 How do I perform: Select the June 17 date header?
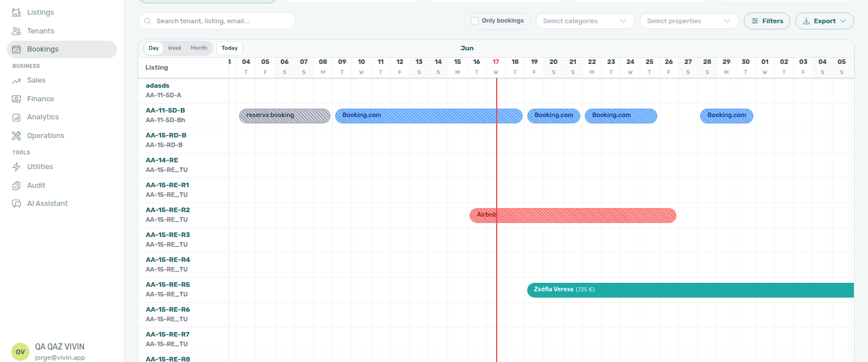(x=496, y=67)
